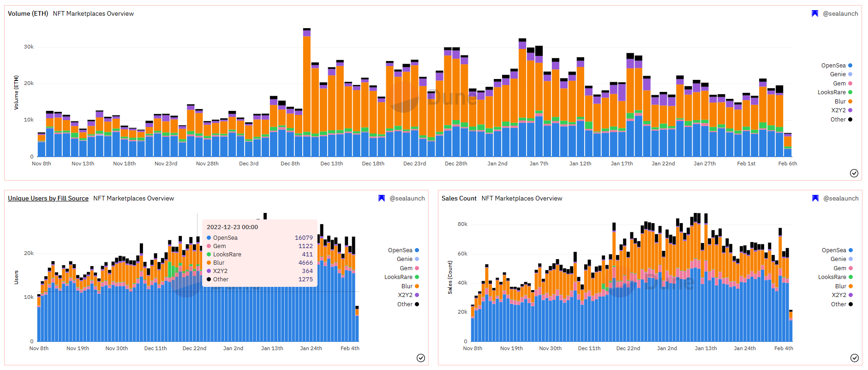This screenshot has width=868, height=370.
Task: Click the checkmark status icon in Unique Users panel
Action: click(421, 358)
